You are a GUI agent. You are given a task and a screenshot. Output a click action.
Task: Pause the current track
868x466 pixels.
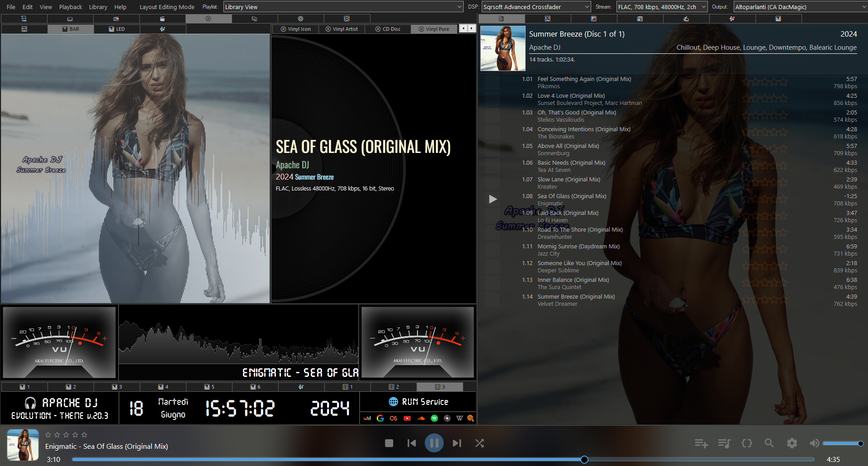(434, 443)
